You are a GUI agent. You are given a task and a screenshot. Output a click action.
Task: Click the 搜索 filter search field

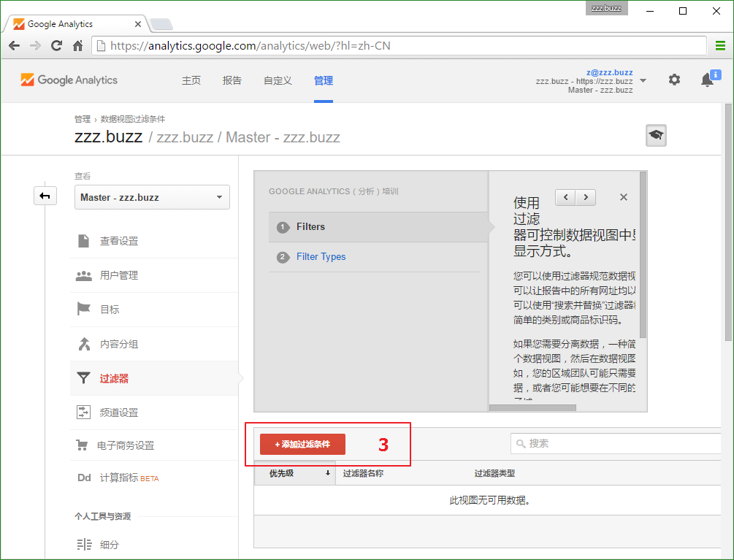point(616,443)
